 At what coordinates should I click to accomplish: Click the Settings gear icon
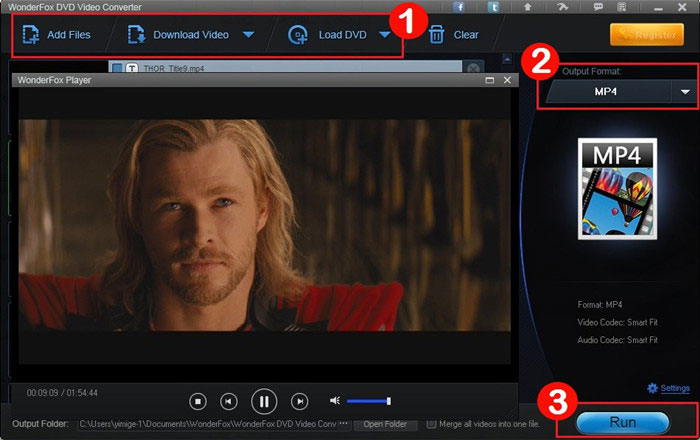pos(652,388)
